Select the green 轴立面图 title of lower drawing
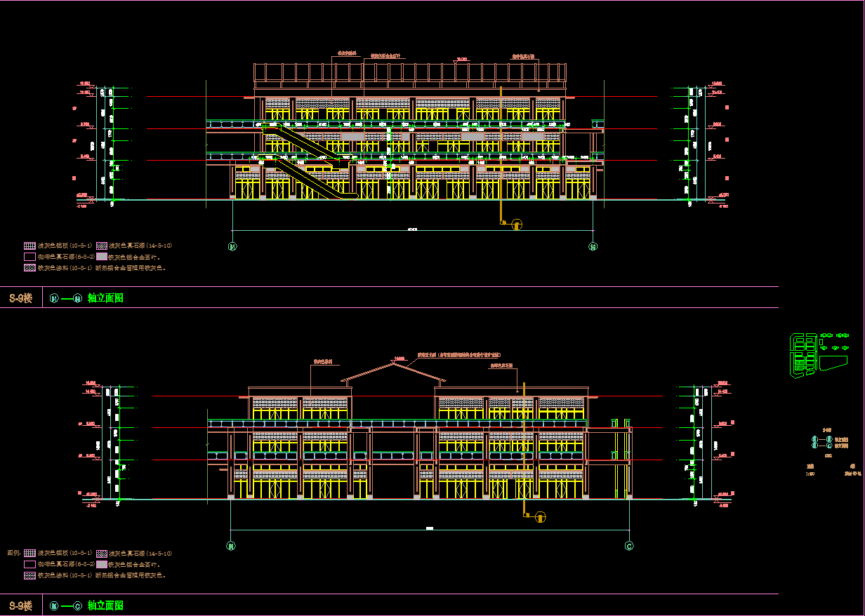This screenshot has height=616, width=865. point(105,605)
